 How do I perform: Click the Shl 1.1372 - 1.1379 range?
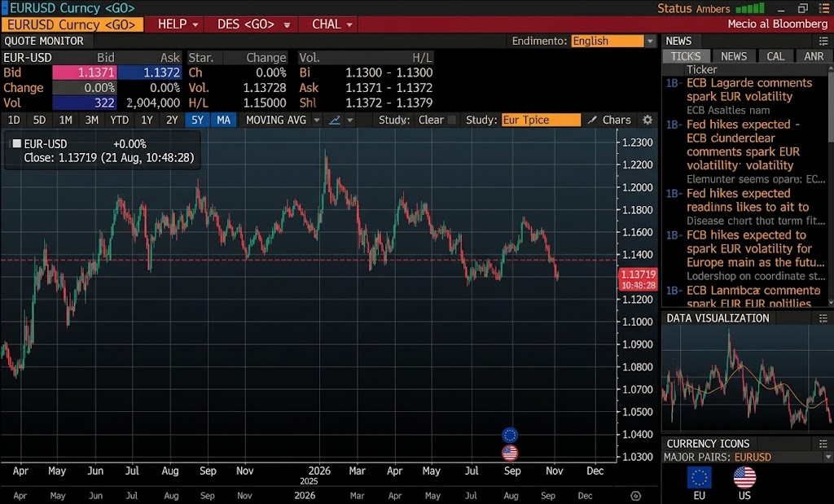(388, 103)
